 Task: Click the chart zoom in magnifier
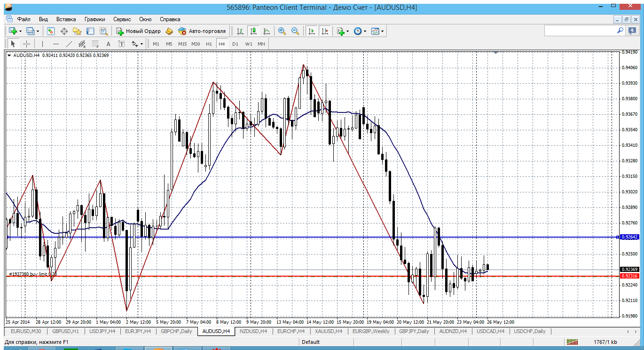tap(282, 31)
